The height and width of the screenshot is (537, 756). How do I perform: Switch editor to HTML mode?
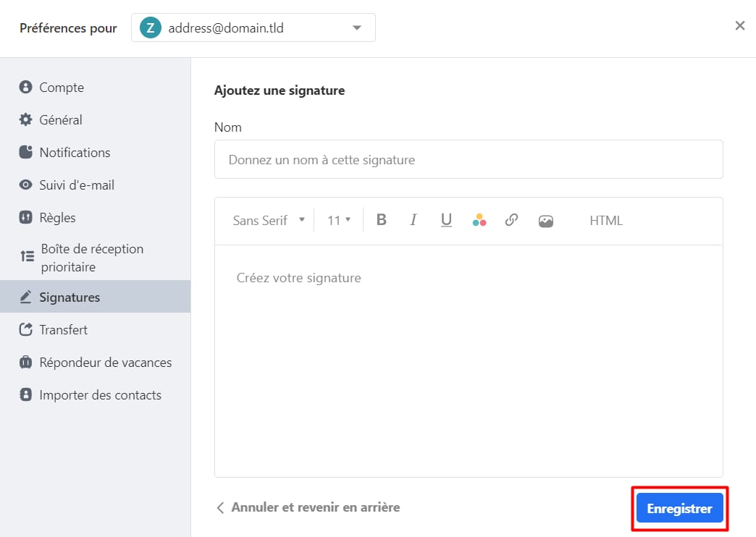tap(605, 221)
